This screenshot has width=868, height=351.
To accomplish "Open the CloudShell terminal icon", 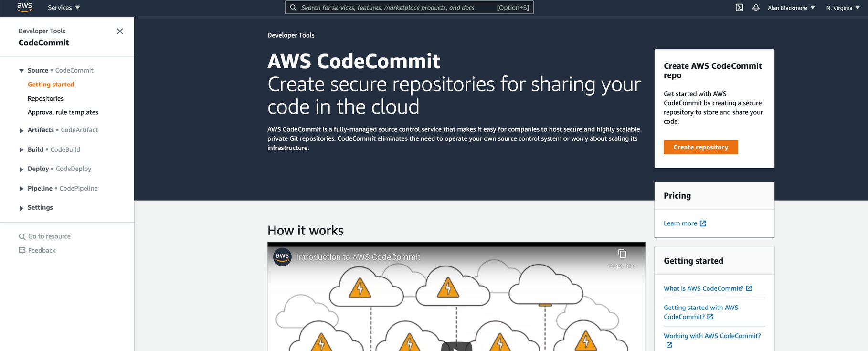I will [739, 7].
